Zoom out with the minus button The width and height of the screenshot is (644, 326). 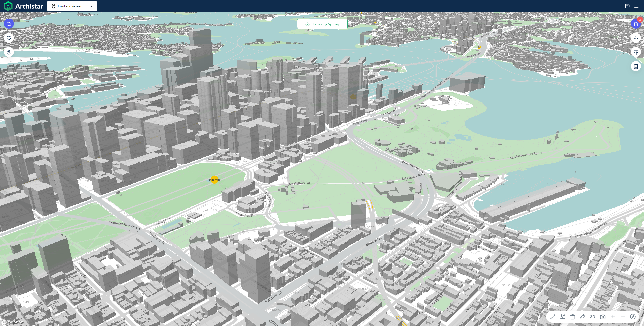click(623, 317)
